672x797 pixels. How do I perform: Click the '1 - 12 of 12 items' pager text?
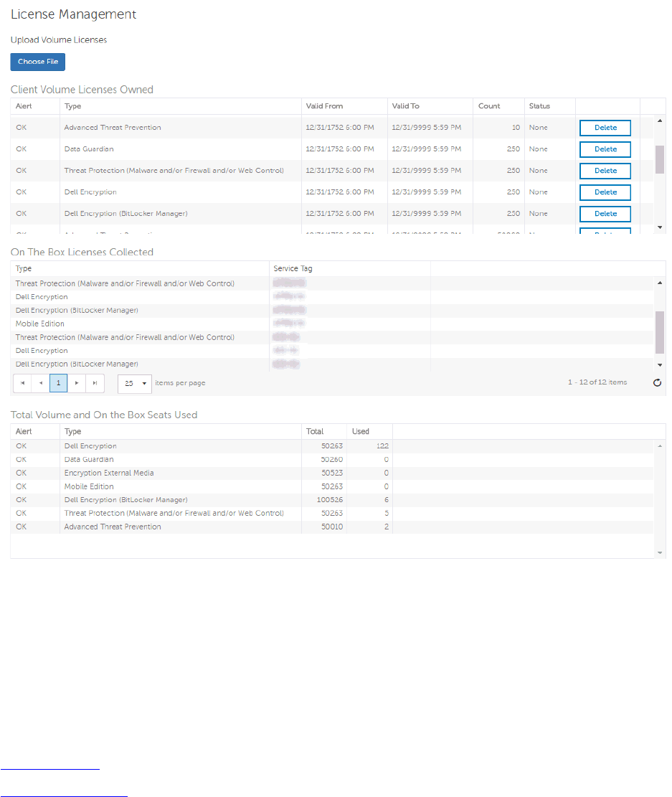click(x=597, y=382)
